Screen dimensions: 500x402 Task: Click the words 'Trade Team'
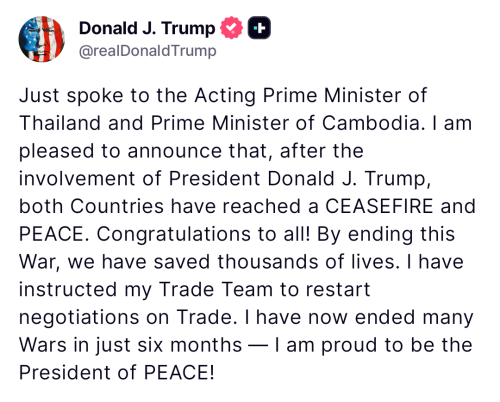point(216,289)
